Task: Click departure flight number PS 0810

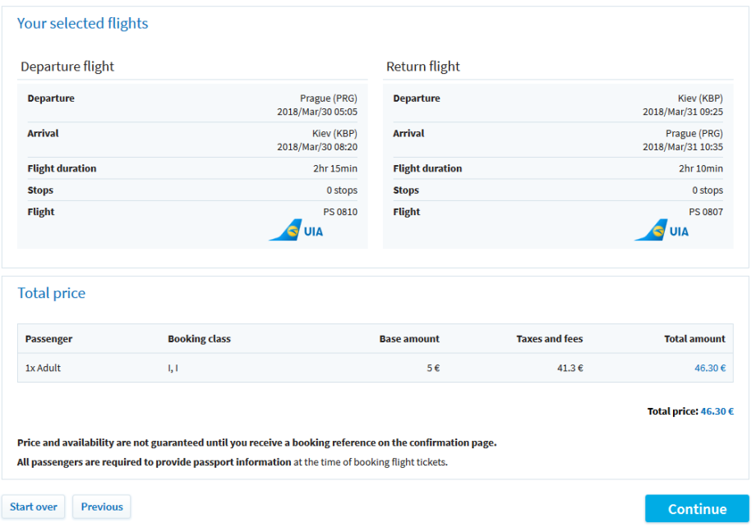Action: tap(340, 212)
